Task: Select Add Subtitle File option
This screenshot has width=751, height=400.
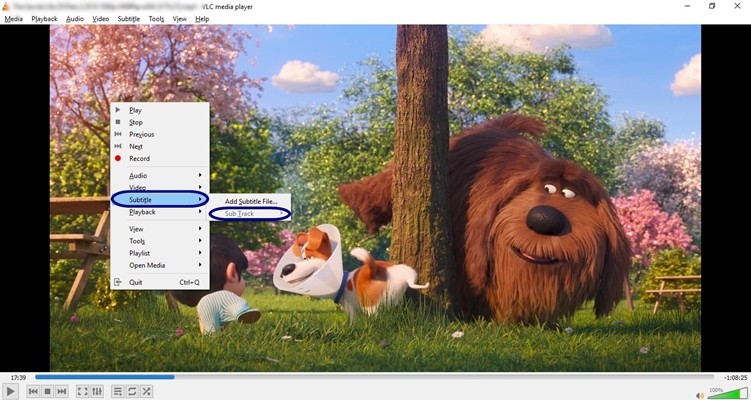Action: coord(250,201)
